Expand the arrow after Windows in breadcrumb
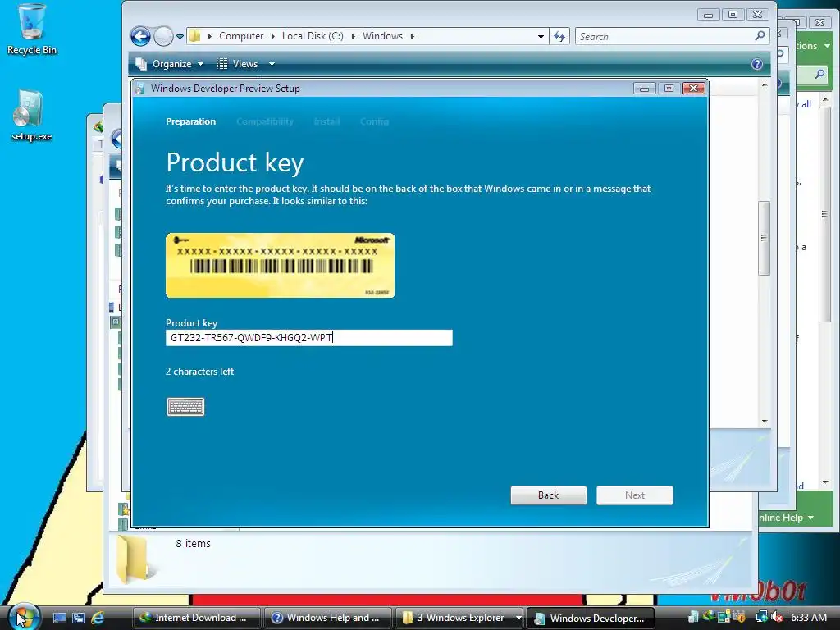The width and height of the screenshot is (840, 630). point(412,36)
